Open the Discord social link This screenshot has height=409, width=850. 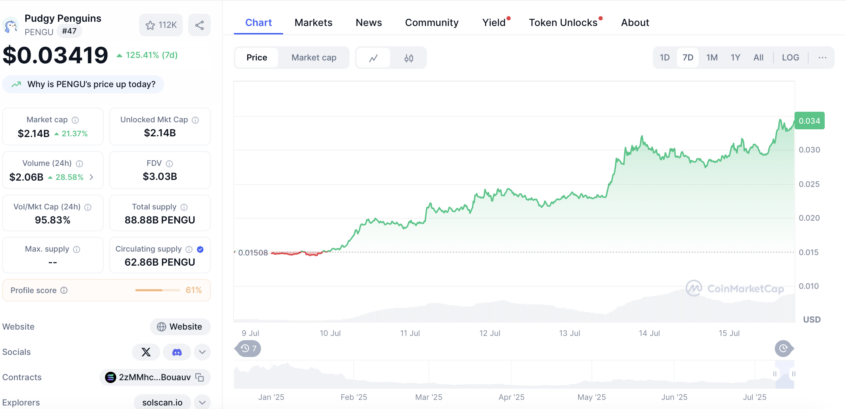click(x=177, y=352)
